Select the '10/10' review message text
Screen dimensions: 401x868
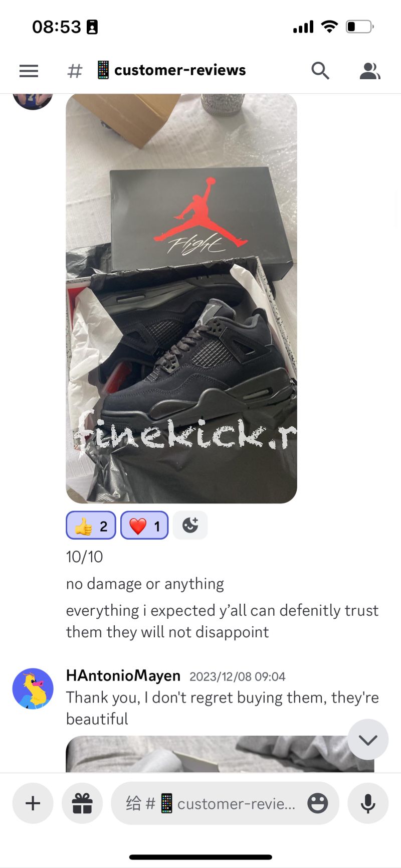(84, 557)
